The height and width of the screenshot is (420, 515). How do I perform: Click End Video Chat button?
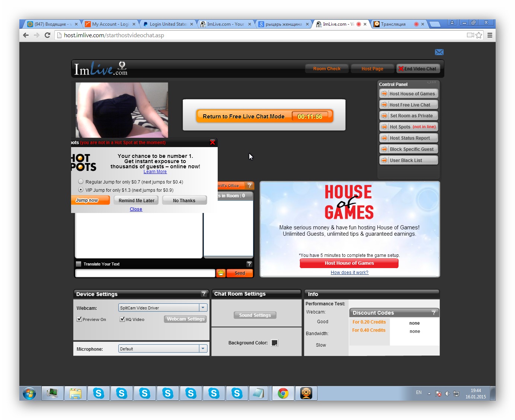(x=418, y=69)
